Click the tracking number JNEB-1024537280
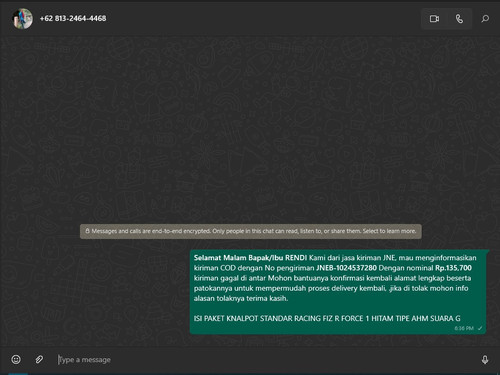Viewport: 500px width, 375px height. 346,268
